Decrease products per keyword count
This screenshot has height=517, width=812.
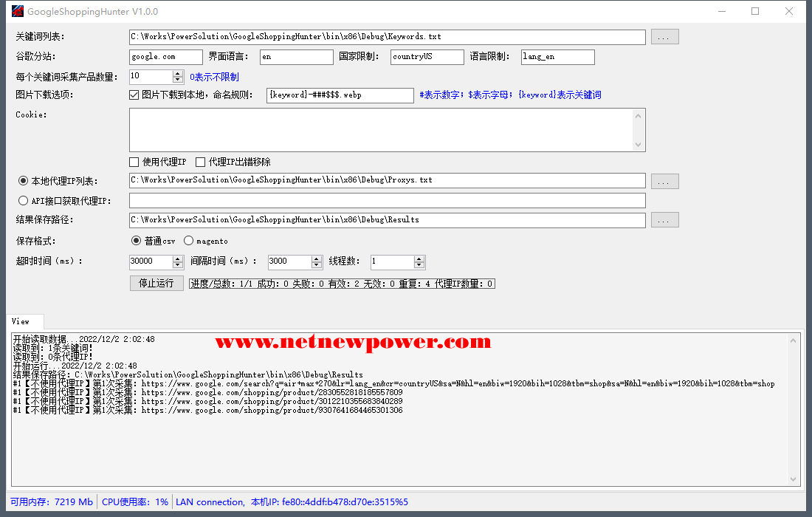click(x=178, y=80)
